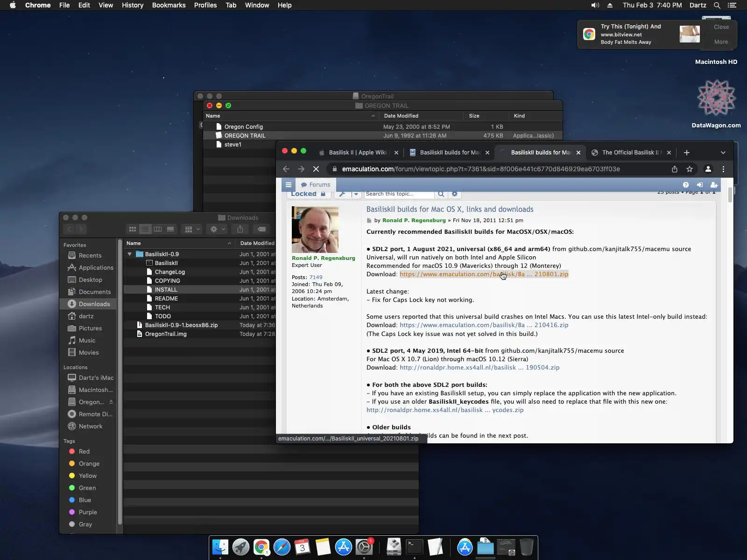The width and height of the screenshot is (747, 560).
Task: Click the volume icon in menu bar
Action: click(x=595, y=5)
